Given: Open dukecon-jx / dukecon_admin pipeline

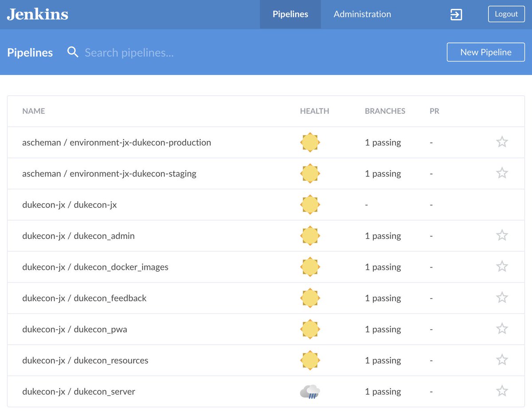Looking at the screenshot, I should pyautogui.click(x=78, y=236).
